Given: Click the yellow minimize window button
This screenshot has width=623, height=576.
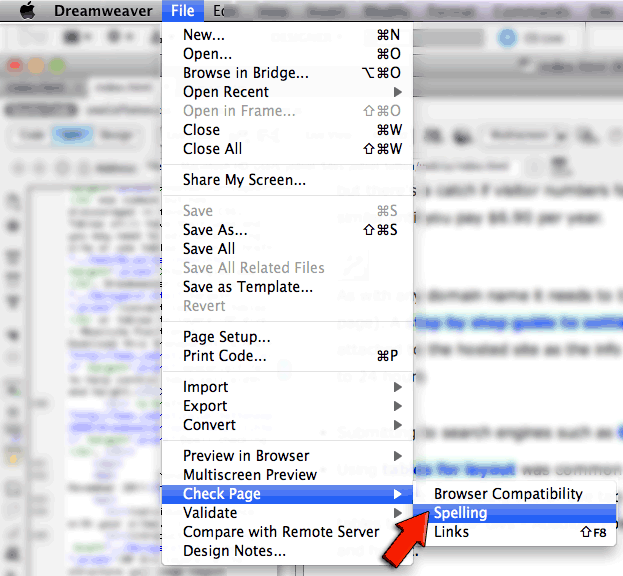Looking at the screenshot, I should [36, 66].
